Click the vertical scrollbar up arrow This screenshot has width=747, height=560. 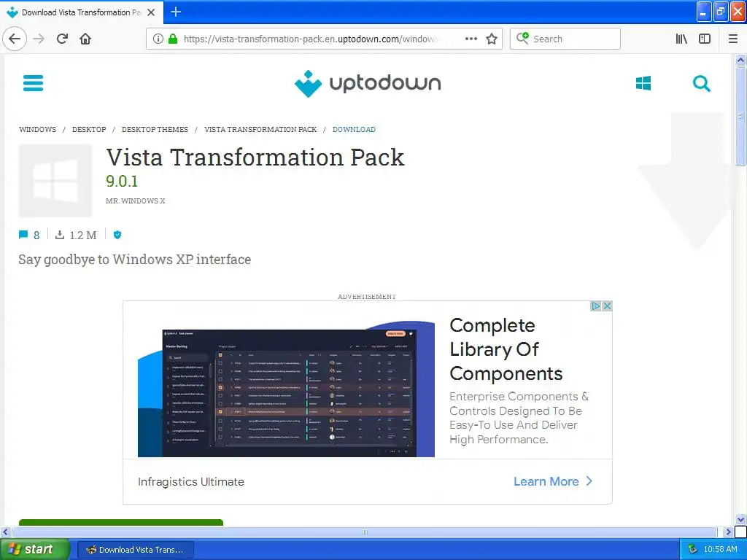[x=740, y=60]
